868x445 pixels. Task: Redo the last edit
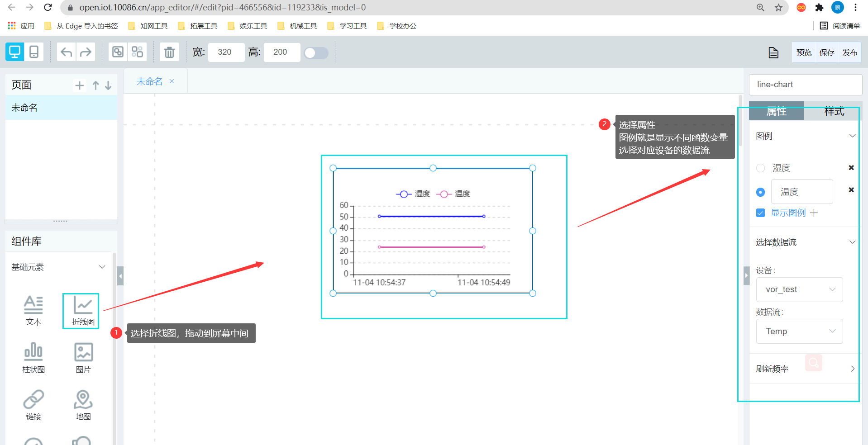pyautogui.click(x=86, y=52)
